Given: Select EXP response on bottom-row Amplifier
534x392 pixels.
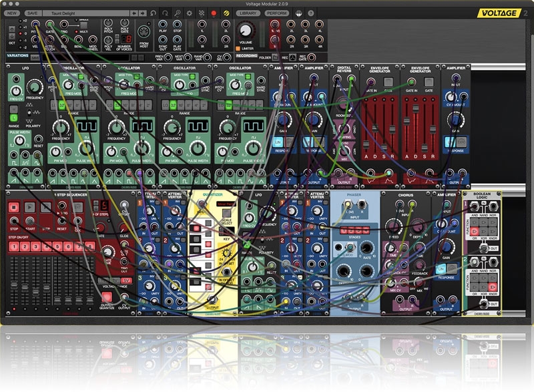Looking at the screenshot, I should [452, 269].
